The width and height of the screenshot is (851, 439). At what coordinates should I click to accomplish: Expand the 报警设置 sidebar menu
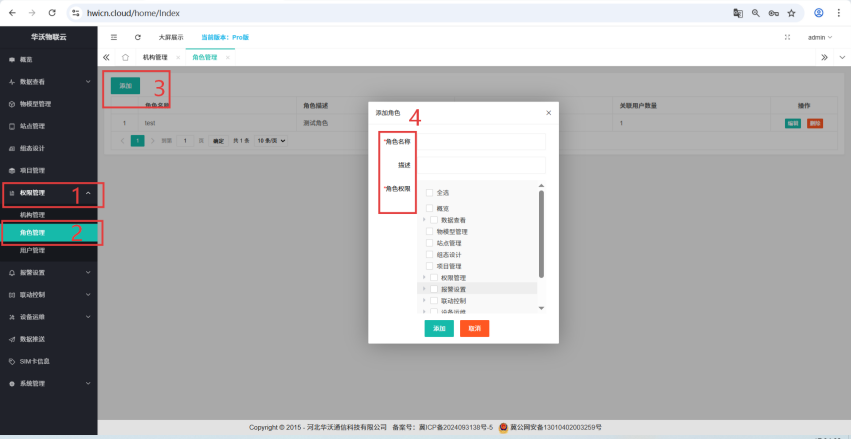(x=50, y=272)
